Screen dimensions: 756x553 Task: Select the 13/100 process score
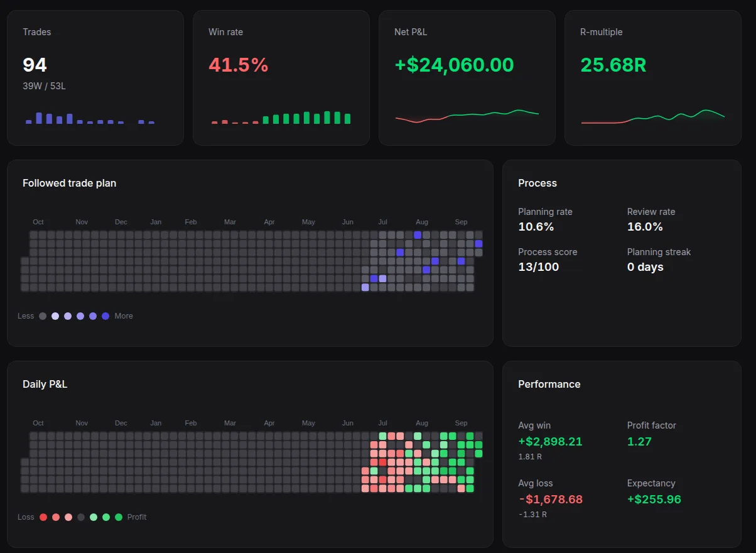coord(538,267)
